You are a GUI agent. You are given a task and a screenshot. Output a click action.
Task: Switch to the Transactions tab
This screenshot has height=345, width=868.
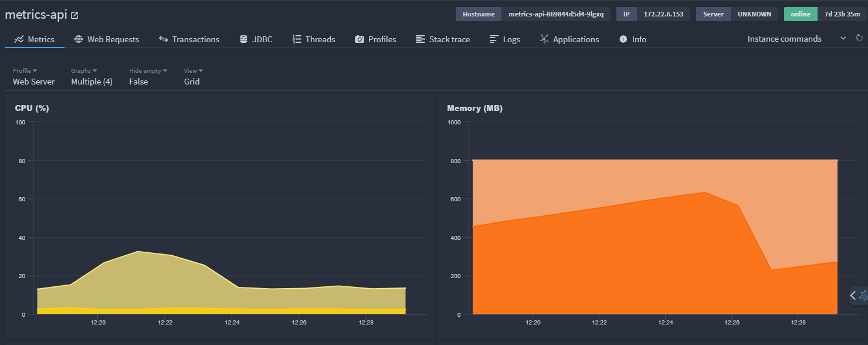(189, 39)
